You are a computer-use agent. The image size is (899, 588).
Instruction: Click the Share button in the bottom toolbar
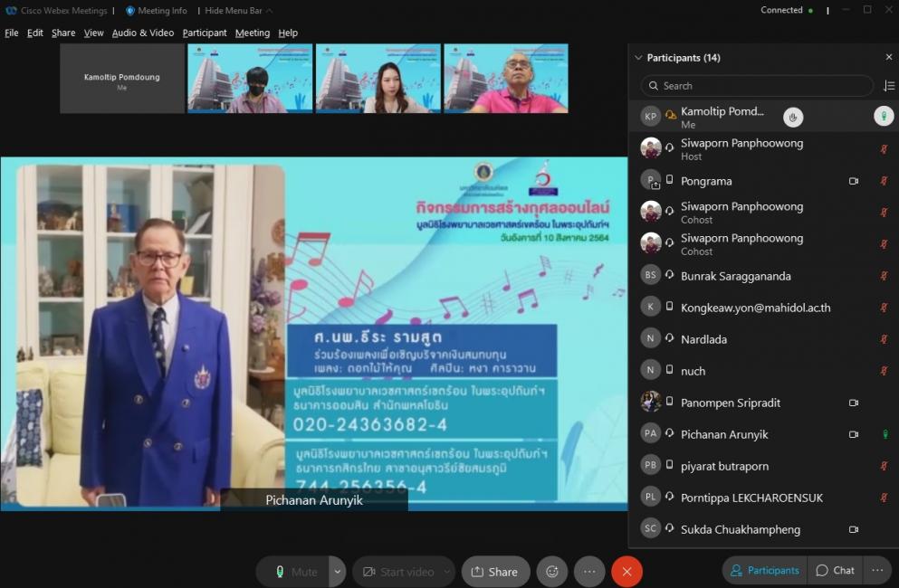[x=495, y=572]
